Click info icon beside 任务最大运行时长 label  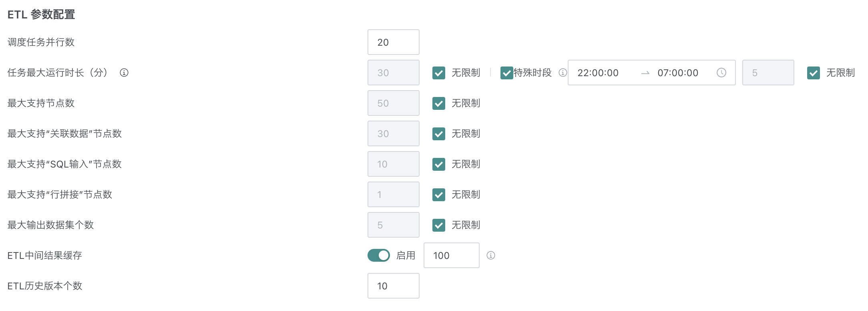(x=124, y=73)
